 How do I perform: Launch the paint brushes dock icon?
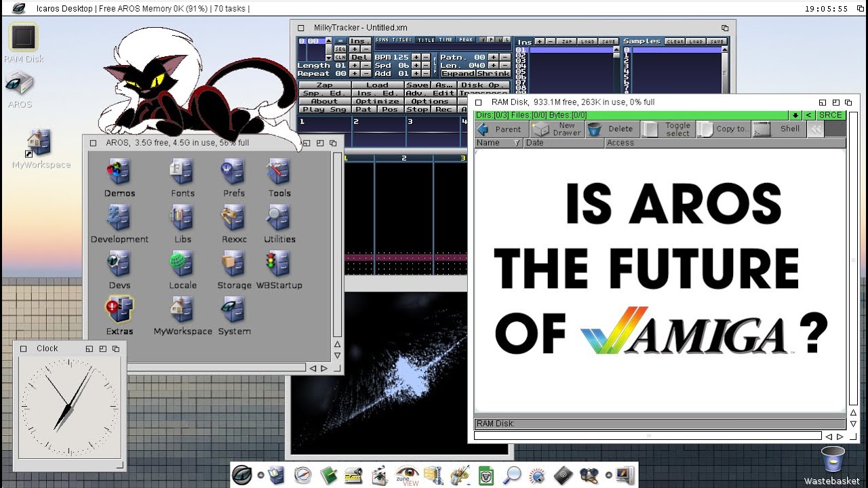460,475
